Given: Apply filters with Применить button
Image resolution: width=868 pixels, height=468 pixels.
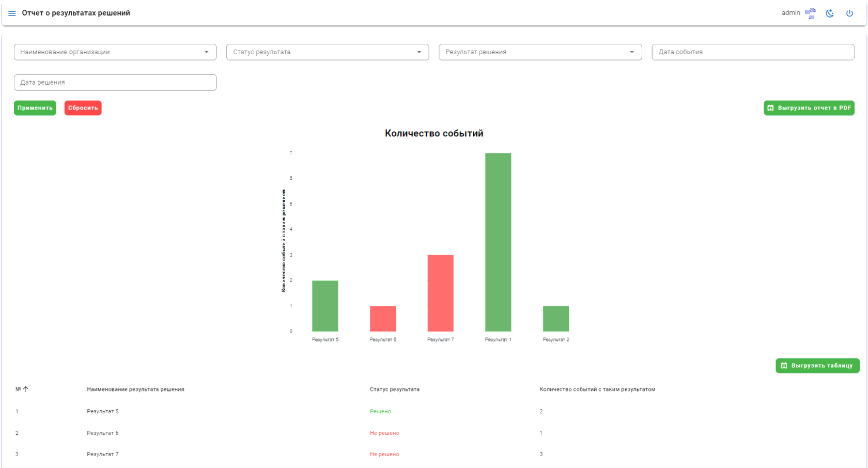Looking at the screenshot, I should pos(35,108).
